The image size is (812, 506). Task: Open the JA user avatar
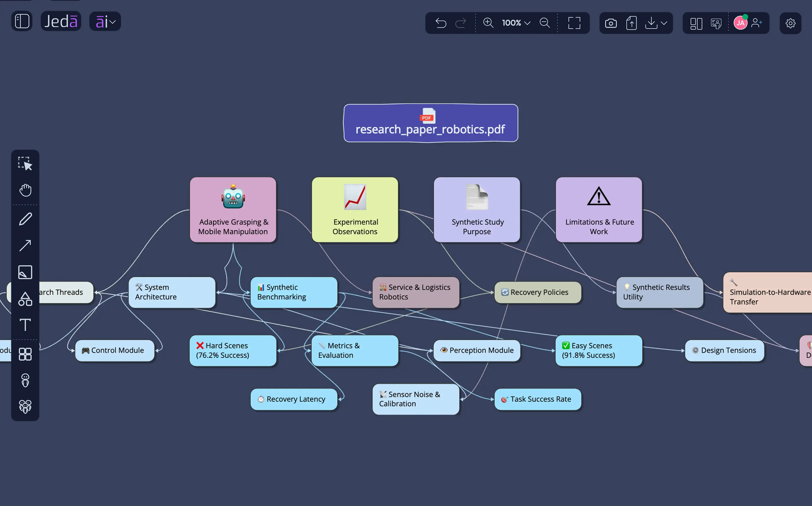[x=740, y=23]
